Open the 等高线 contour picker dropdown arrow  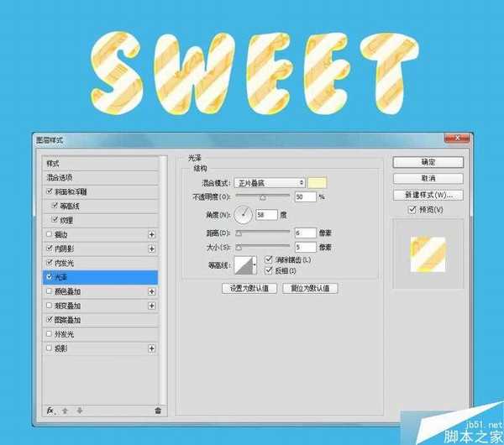255,265
